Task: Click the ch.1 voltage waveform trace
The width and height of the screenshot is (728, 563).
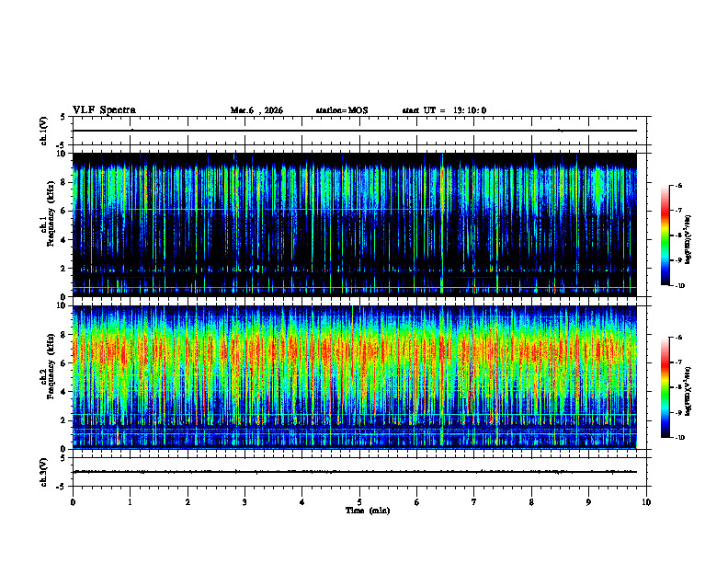Action: point(355,131)
